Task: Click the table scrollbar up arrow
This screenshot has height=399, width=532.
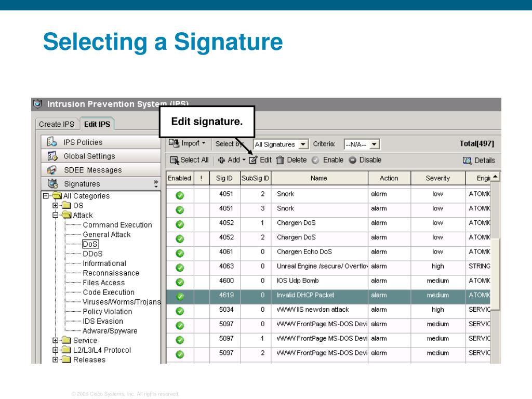Action: [495, 177]
